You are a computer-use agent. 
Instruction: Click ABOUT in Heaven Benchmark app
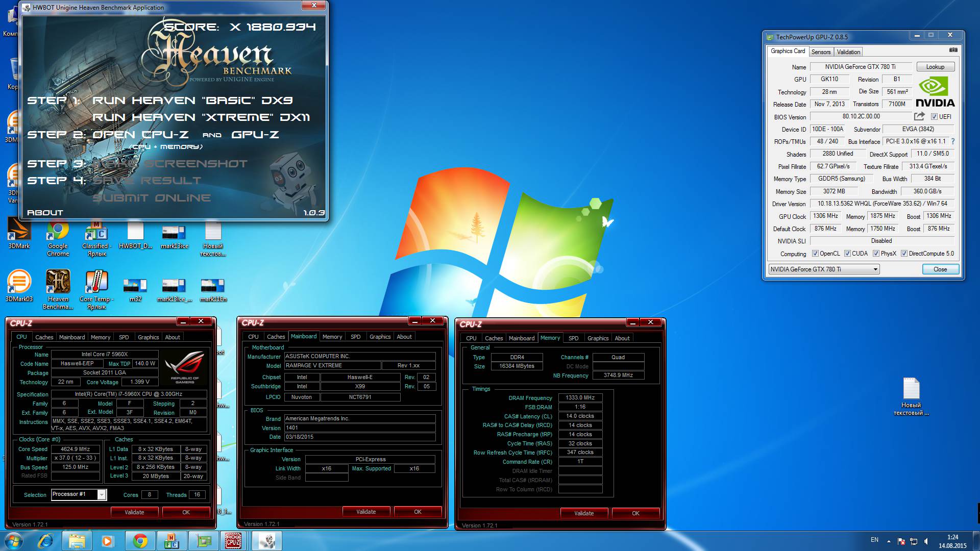tap(45, 213)
